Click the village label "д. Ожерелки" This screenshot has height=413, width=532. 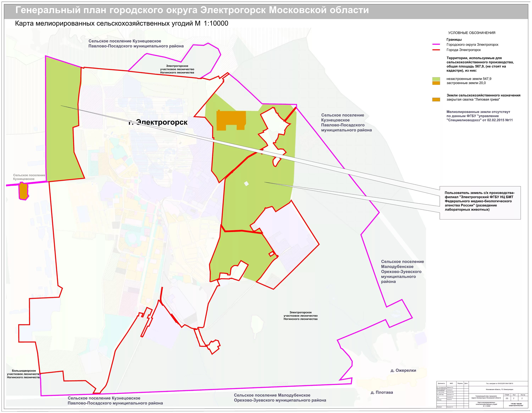tap(403, 370)
